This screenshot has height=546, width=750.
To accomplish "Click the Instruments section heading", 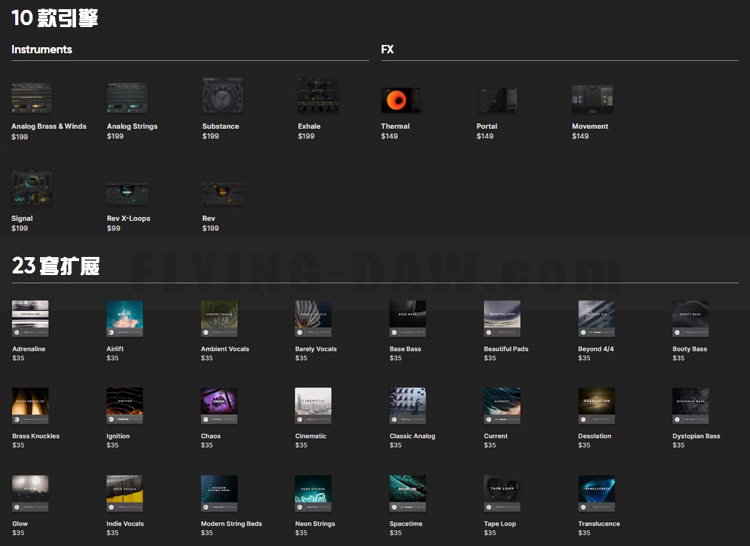I will (42, 49).
